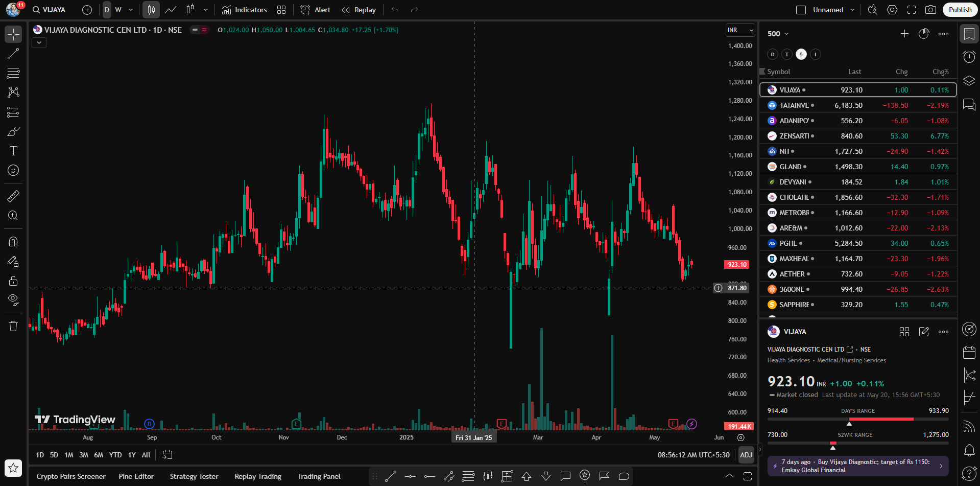Select the YTD date range
The width and height of the screenshot is (980, 486).
click(115, 455)
